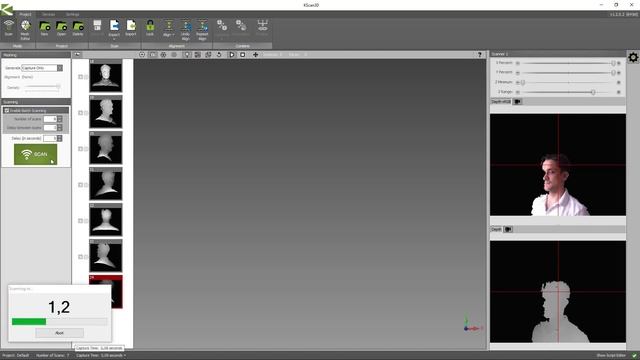Click the Delay between scans stepper arrows
The height and width of the screenshot is (360, 640).
click(x=60, y=128)
